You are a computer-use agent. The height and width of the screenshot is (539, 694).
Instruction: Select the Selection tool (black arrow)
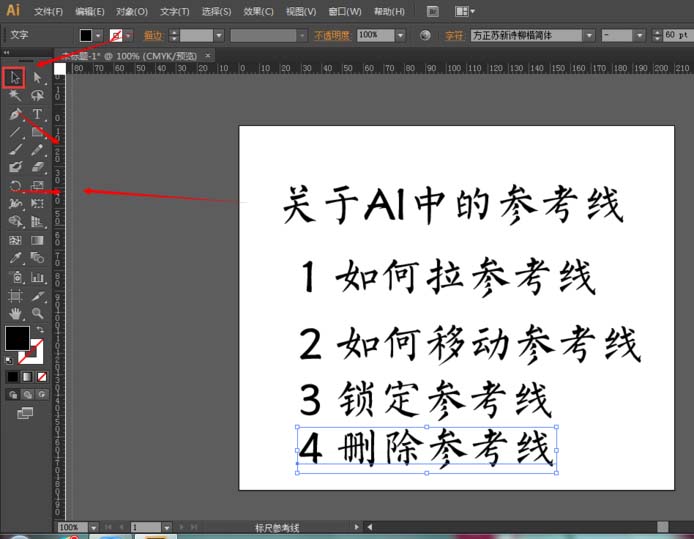[15, 77]
